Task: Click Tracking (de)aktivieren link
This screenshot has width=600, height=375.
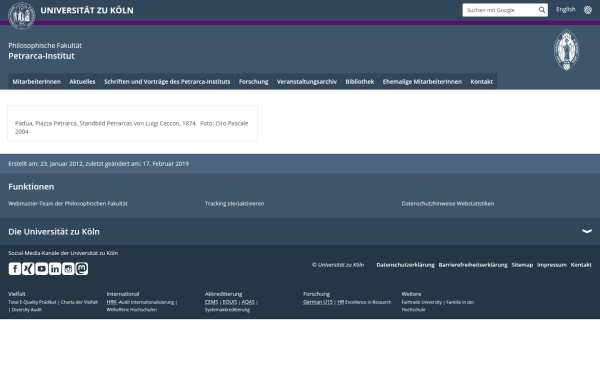Action: [x=234, y=204]
